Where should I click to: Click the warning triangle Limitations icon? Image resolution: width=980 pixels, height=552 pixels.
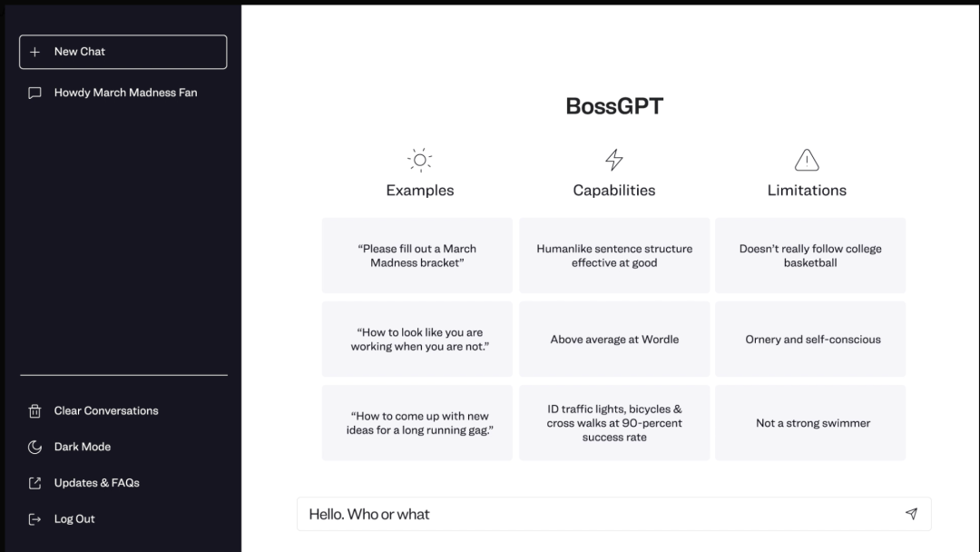point(807,161)
